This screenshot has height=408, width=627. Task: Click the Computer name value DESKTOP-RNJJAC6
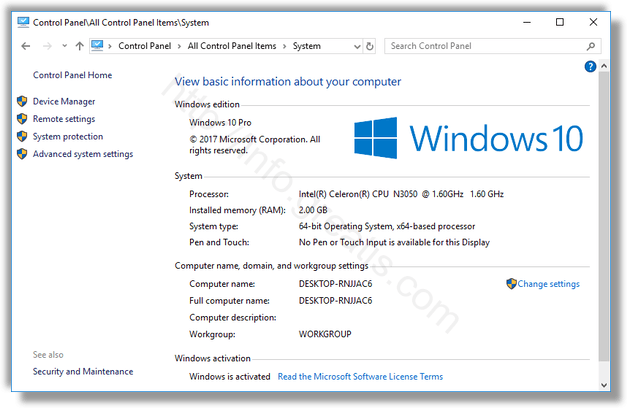335,284
